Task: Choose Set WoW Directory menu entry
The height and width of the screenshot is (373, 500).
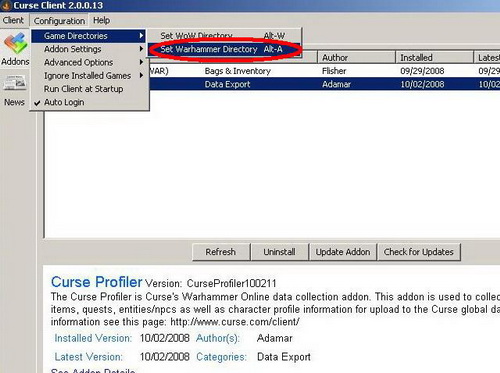Action: pos(224,36)
